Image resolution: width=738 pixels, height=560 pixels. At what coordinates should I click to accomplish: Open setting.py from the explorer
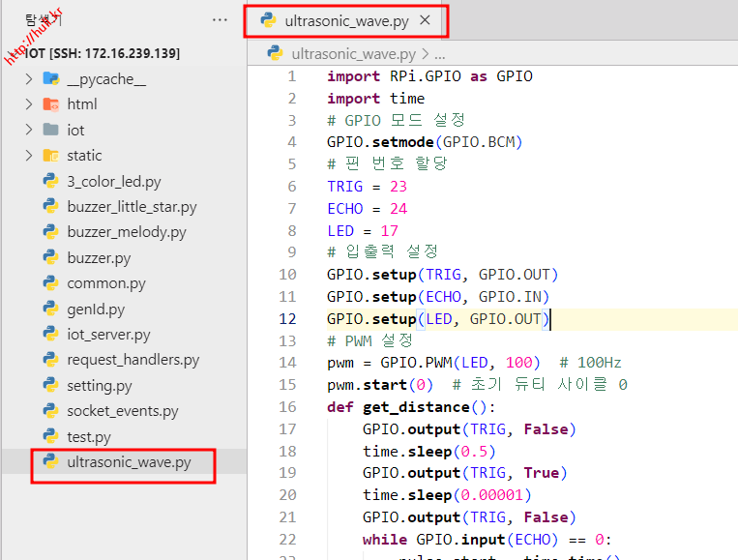point(99,386)
